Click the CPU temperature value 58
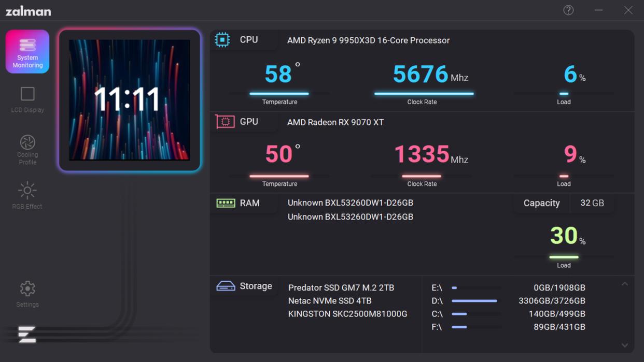 [x=278, y=74]
